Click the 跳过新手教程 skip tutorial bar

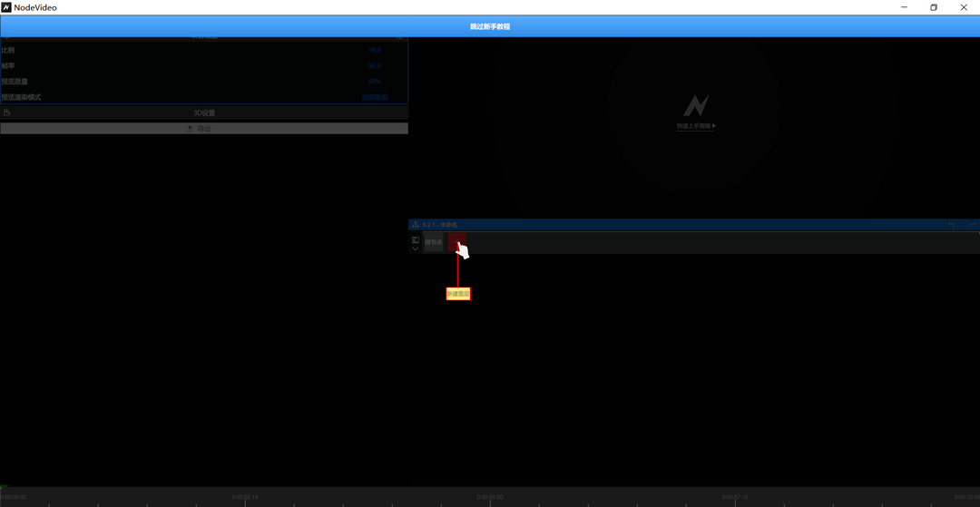tap(490, 26)
